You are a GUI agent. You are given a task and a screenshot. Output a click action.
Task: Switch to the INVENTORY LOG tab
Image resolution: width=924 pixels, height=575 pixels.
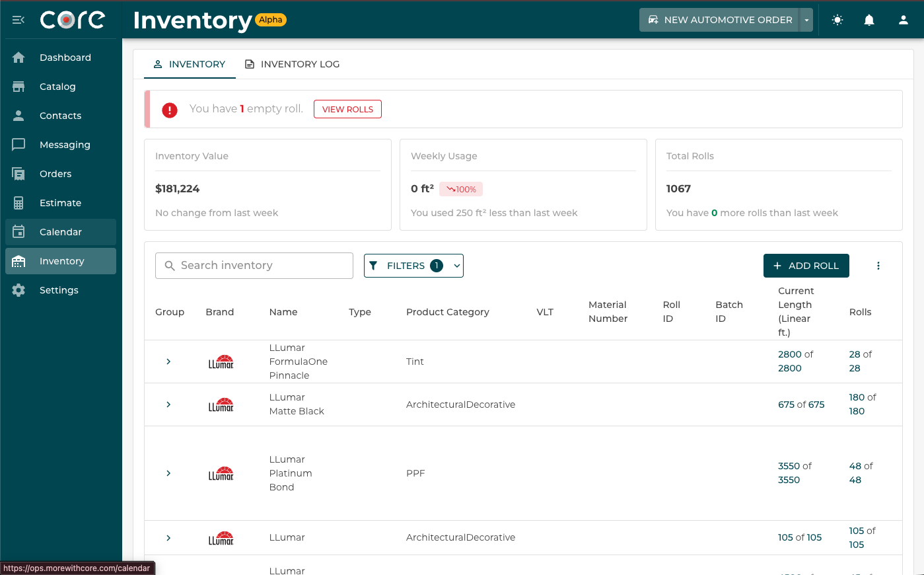tap(292, 64)
